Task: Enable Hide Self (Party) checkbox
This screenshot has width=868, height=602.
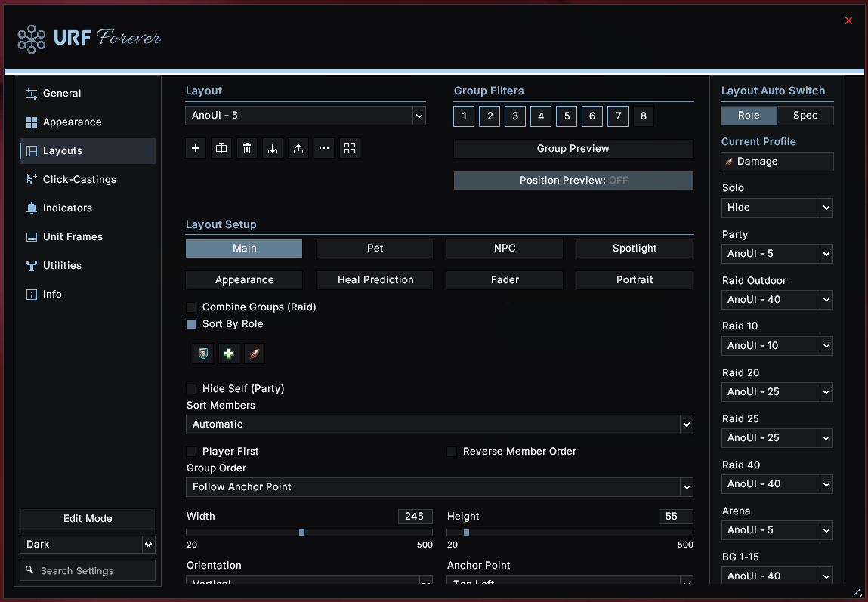Action: pyautogui.click(x=191, y=389)
